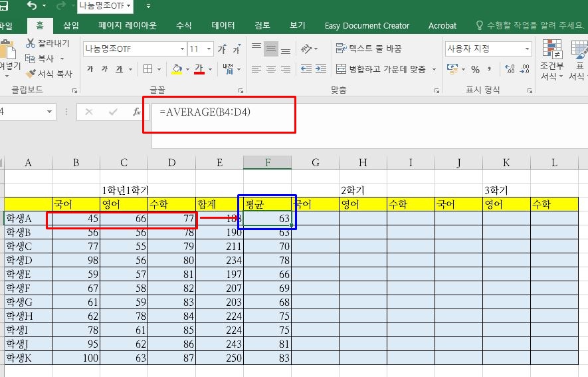Align text left
Screen dimensions: 588x377
256,69
